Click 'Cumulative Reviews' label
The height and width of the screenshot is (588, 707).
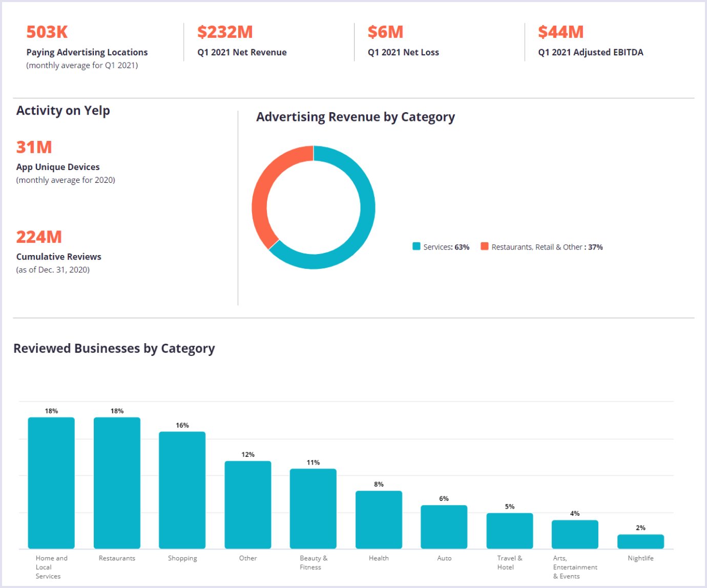tap(58, 257)
